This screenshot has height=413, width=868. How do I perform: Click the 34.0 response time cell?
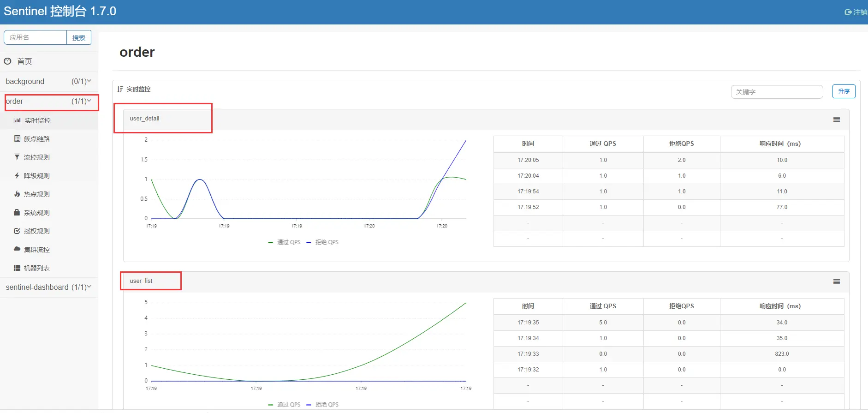tap(782, 323)
